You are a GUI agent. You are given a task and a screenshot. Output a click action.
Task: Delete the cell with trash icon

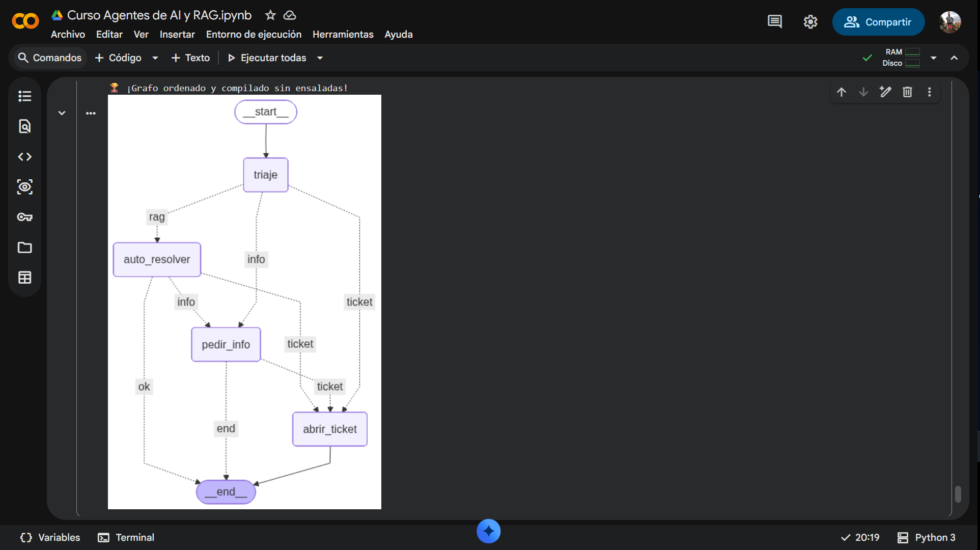pos(907,92)
